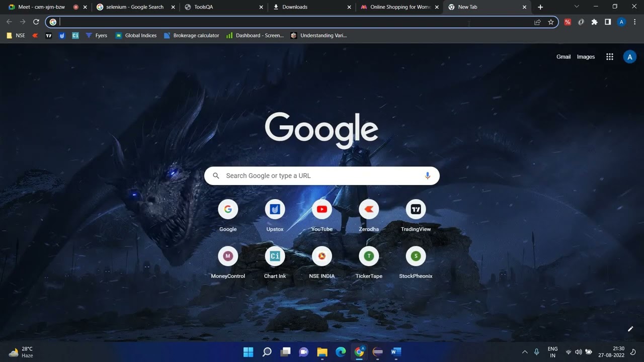Click the Search Google or type a URL box

pyautogui.click(x=322, y=176)
